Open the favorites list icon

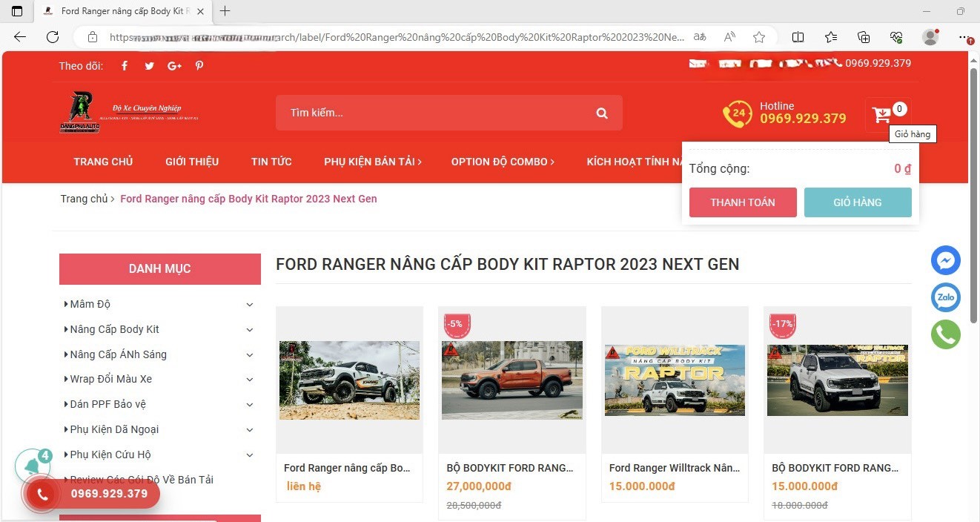(831, 37)
